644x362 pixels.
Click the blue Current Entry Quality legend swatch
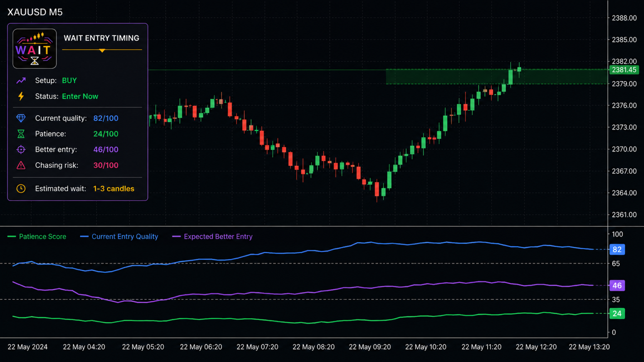pos(84,237)
